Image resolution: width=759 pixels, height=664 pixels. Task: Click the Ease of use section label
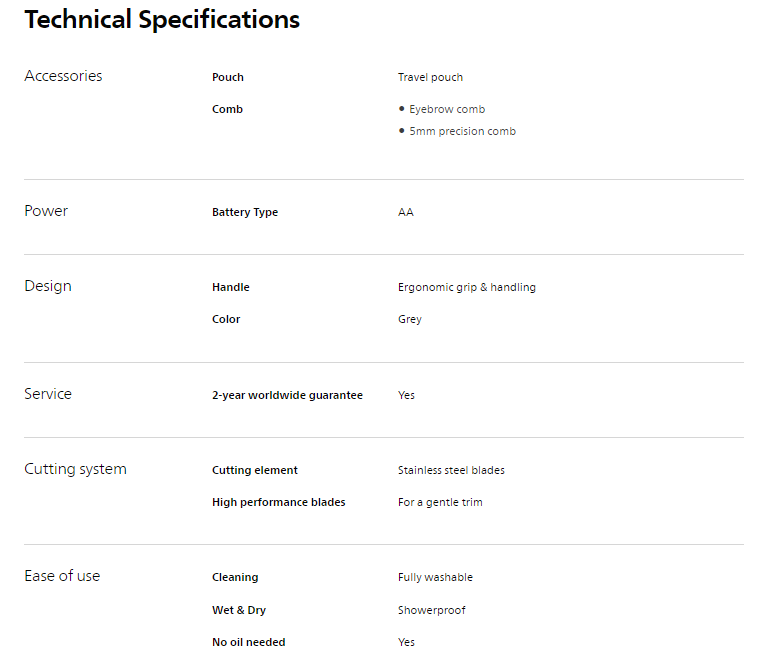(62, 576)
